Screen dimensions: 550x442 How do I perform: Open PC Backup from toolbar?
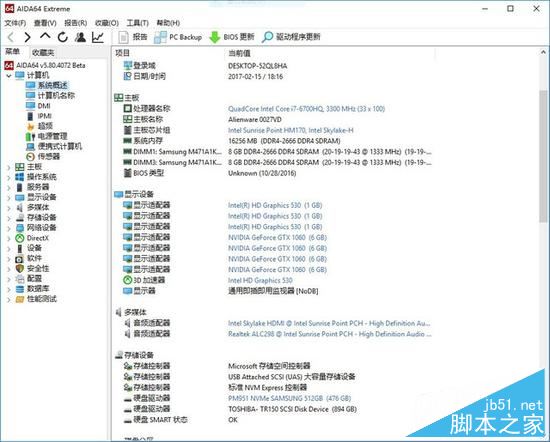178,37
